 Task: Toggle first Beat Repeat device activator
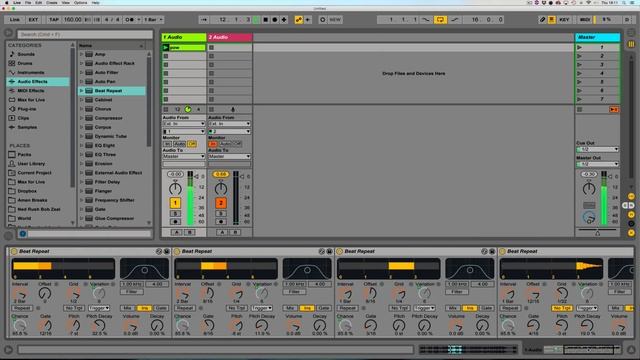pos(13,251)
